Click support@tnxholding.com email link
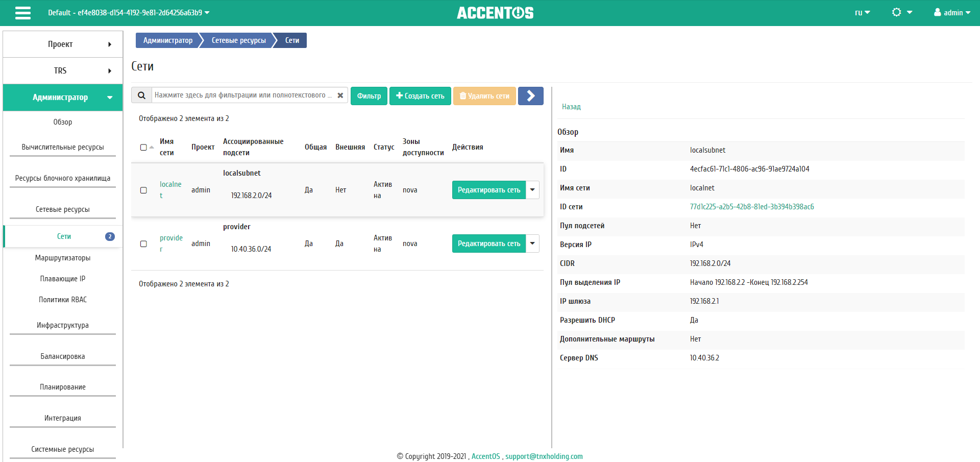This screenshot has height=462, width=980. pos(544,456)
